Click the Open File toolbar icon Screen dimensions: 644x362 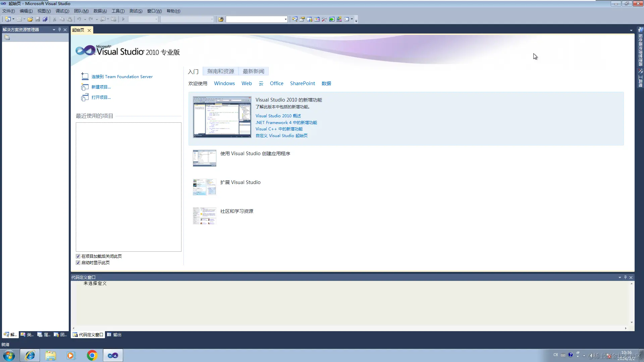point(30,19)
